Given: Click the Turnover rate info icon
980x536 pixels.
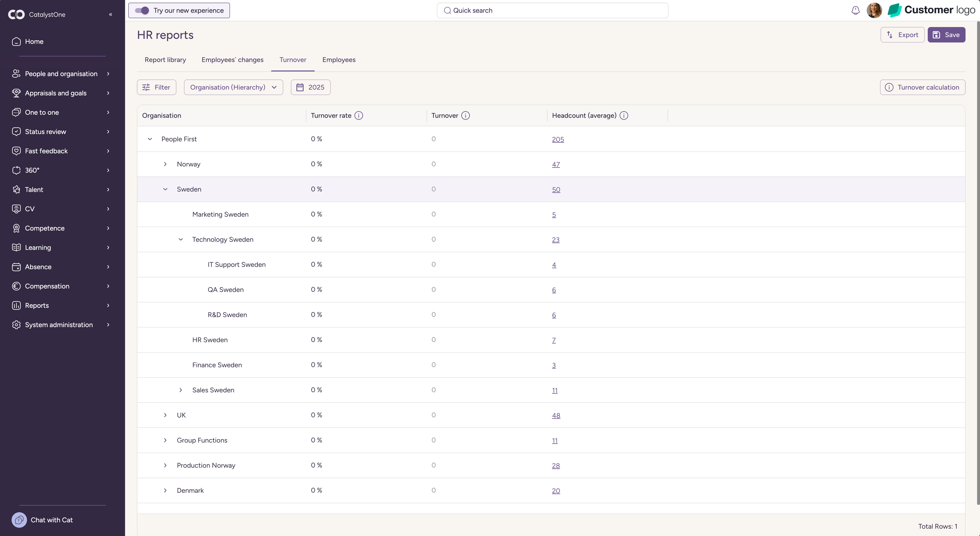Looking at the screenshot, I should (359, 115).
